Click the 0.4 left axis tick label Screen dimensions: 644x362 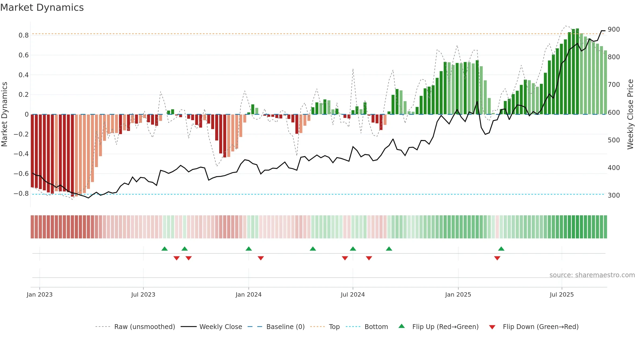[24, 75]
